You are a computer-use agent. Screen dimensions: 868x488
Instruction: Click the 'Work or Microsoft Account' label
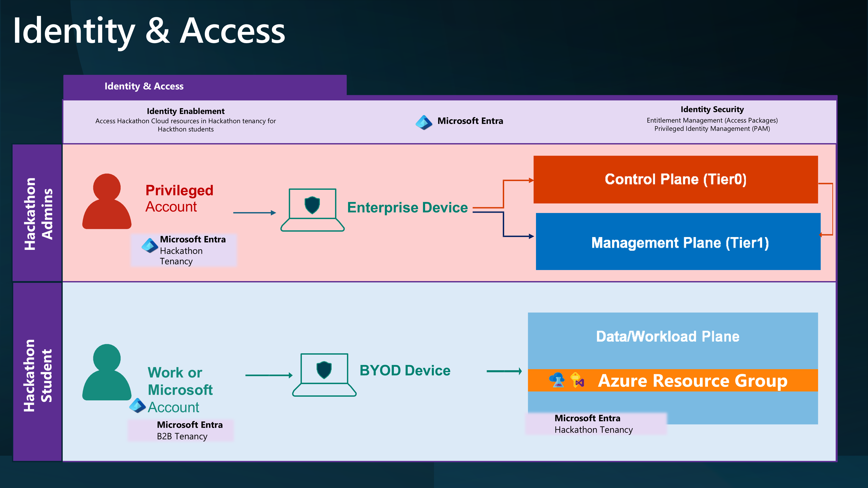(180, 390)
